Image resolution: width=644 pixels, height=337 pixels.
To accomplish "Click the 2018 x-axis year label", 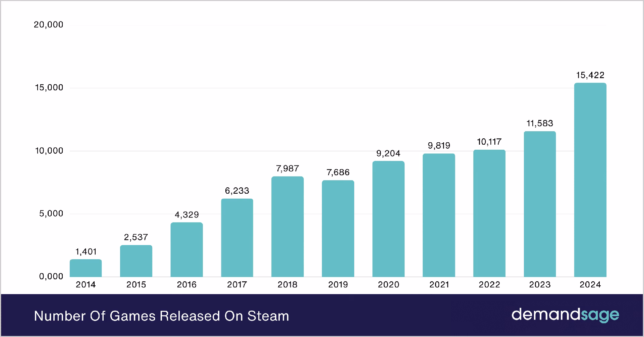I will pos(287,285).
